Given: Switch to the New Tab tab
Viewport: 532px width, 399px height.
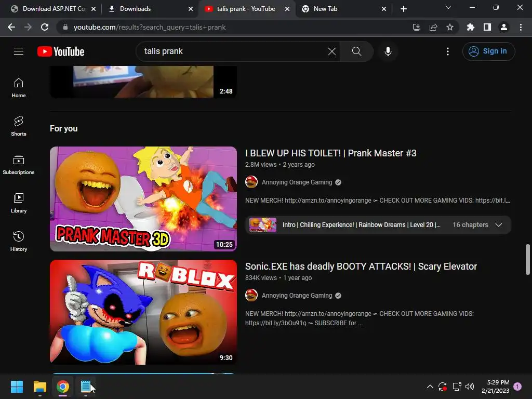Looking at the screenshot, I should [343, 9].
